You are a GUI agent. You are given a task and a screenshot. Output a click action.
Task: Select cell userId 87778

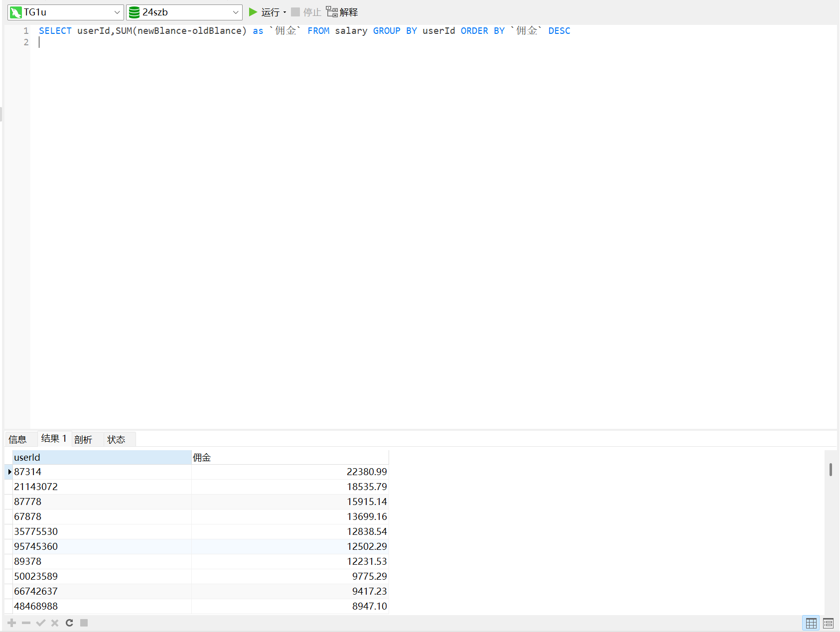click(x=102, y=502)
